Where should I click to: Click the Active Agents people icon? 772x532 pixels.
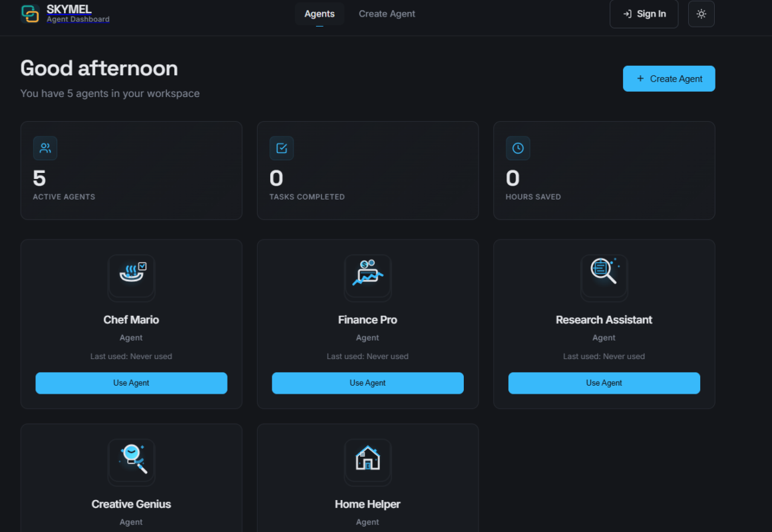45,148
